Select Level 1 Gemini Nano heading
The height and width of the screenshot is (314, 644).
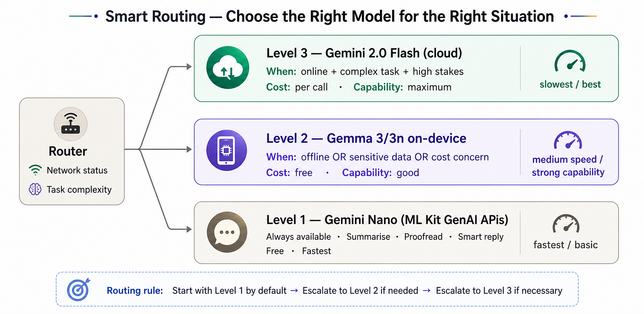tap(387, 220)
